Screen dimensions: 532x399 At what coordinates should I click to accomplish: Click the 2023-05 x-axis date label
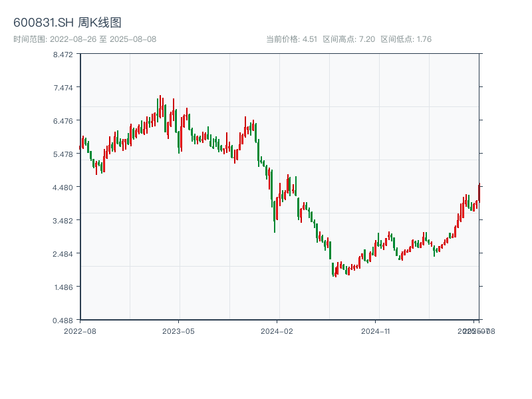pos(178,331)
